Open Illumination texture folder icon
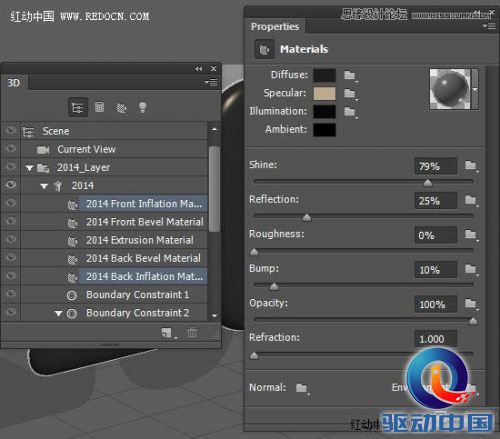This screenshot has width=500, height=439. click(350, 112)
